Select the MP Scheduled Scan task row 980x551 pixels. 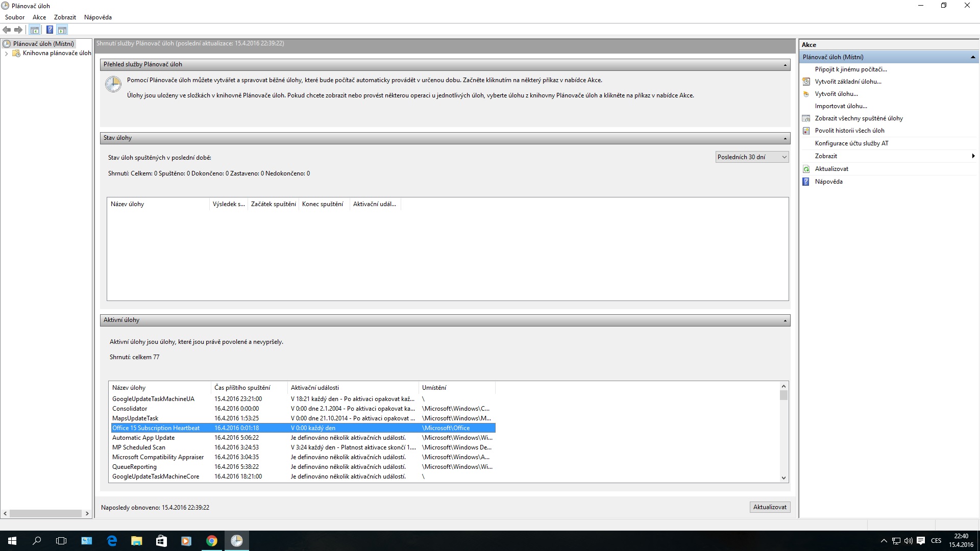pyautogui.click(x=139, y=447)
